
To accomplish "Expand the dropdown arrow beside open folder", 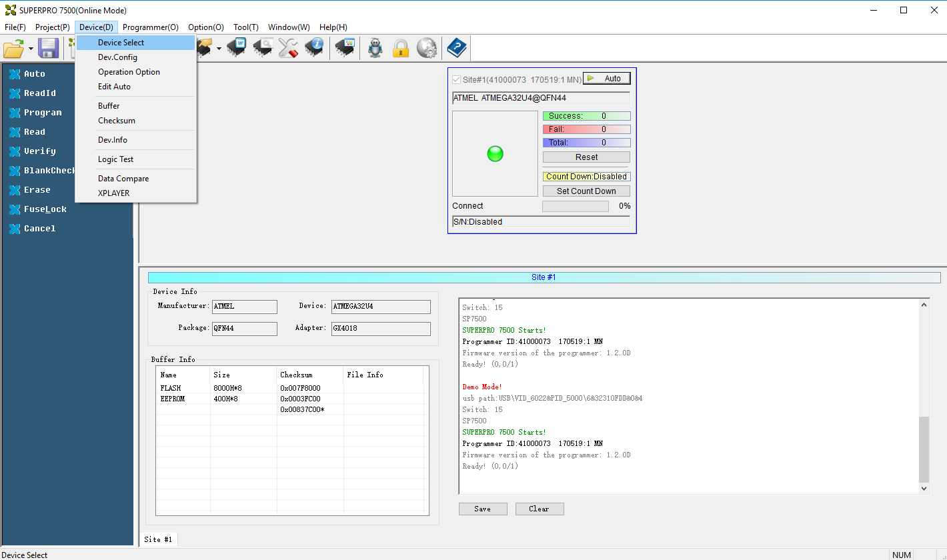I will [x=31, y=49].
